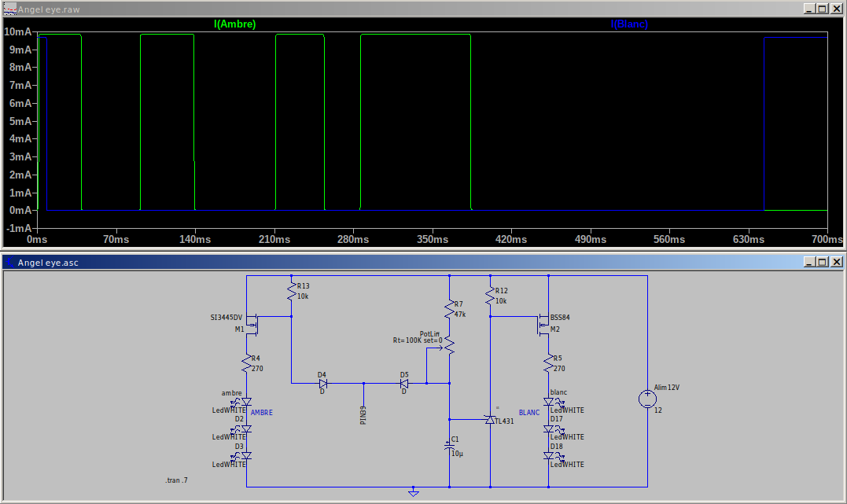Click the 630ms time axis label
This screenshot has width=847, height=504.
click(x=748, y=239)
